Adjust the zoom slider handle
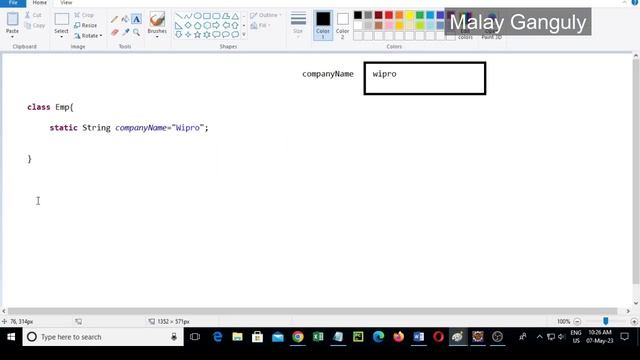640x360 pixels. [x=605, y=321]
